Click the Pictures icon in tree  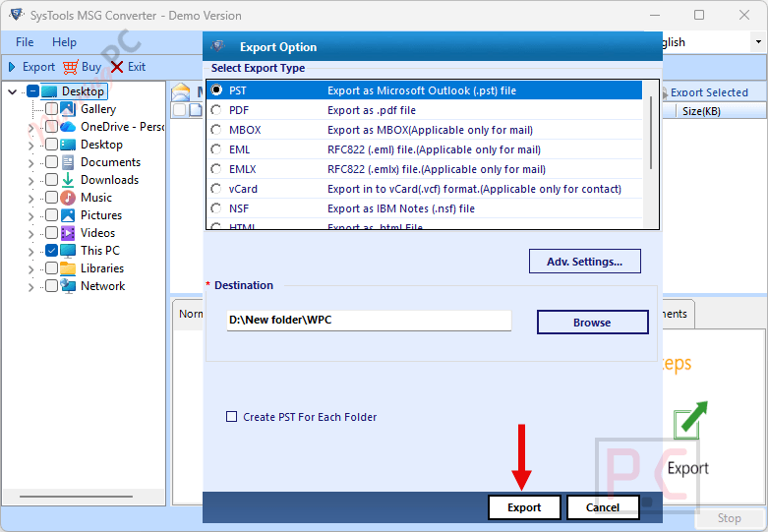(x=68, y=215)
